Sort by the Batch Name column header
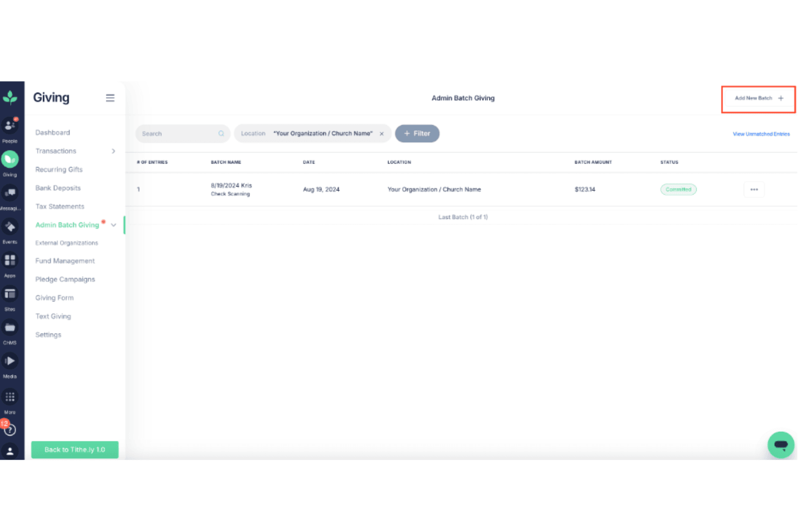Viewport: 798px width, 532px height. [226, 162]
